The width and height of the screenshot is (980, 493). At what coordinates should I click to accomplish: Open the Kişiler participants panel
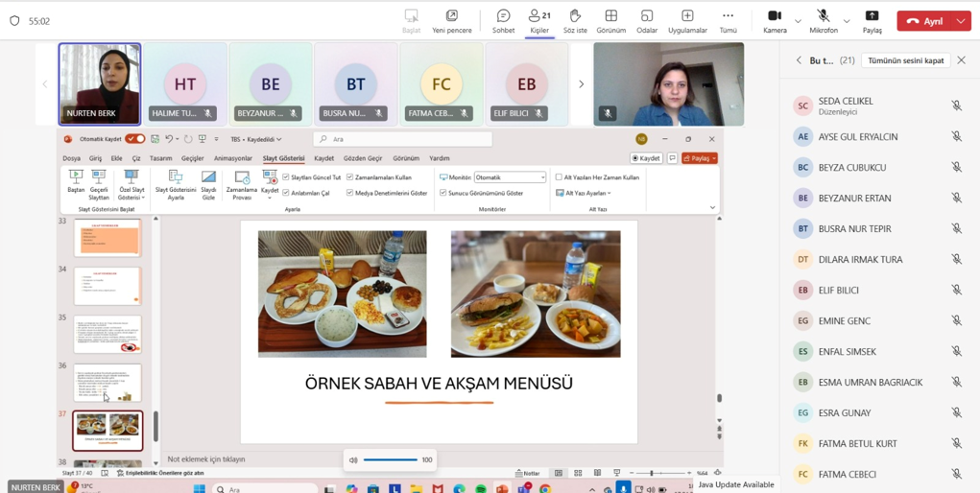(x=539, y=20)
